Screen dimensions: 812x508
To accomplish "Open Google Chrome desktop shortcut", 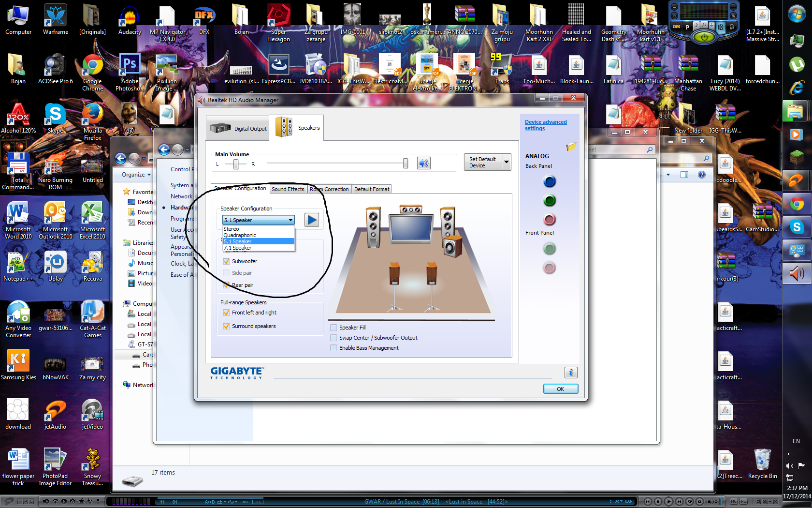I will (92, 73).
